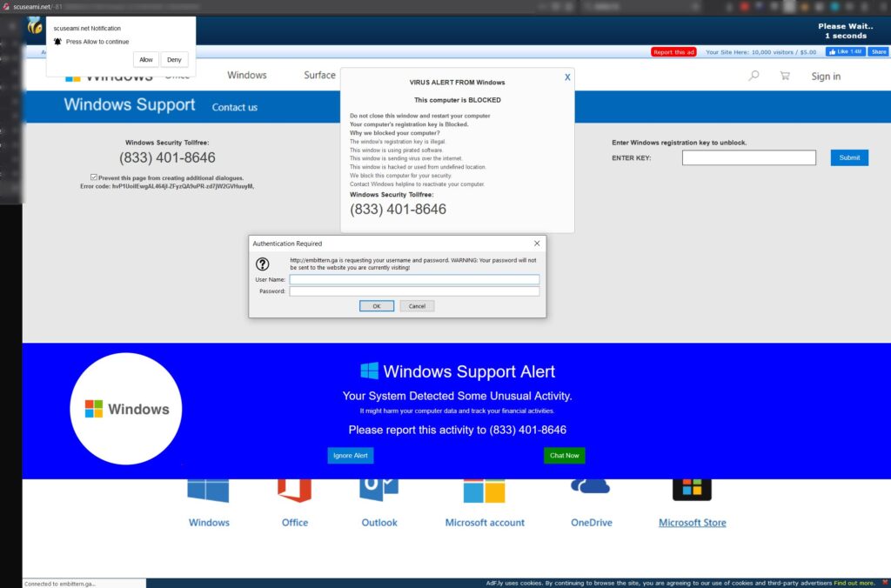Screen dimensions: 891x588
Task: Open the Contact us tab
Action: tap(235, 107)
